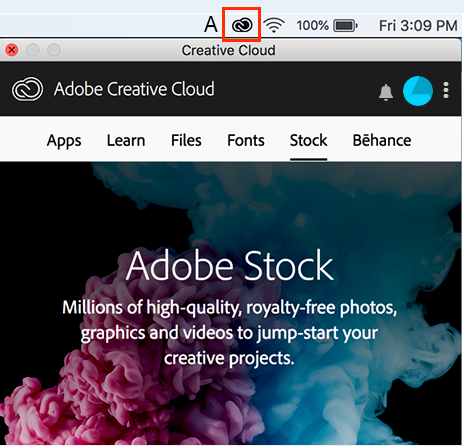Open the input source 'A' menu
Image resolution: width=464 pixels, height=446 pixels.
tap(211, 25)
